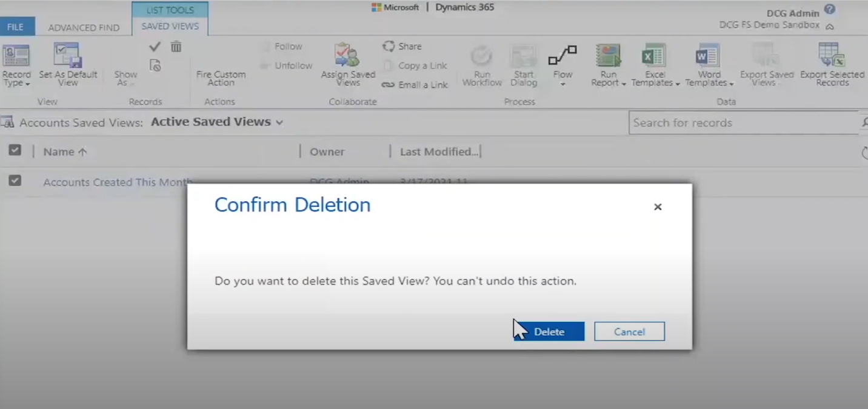Click the Export Saved Views icon
Viewport: 868px width, 409px height.
coord(766,56)
